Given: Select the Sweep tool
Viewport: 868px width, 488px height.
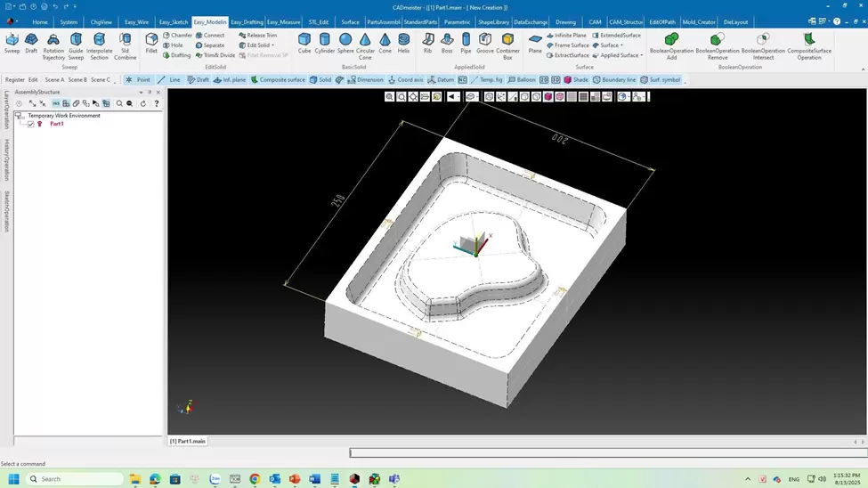Looking at the screenshot, I should [12, 43].
